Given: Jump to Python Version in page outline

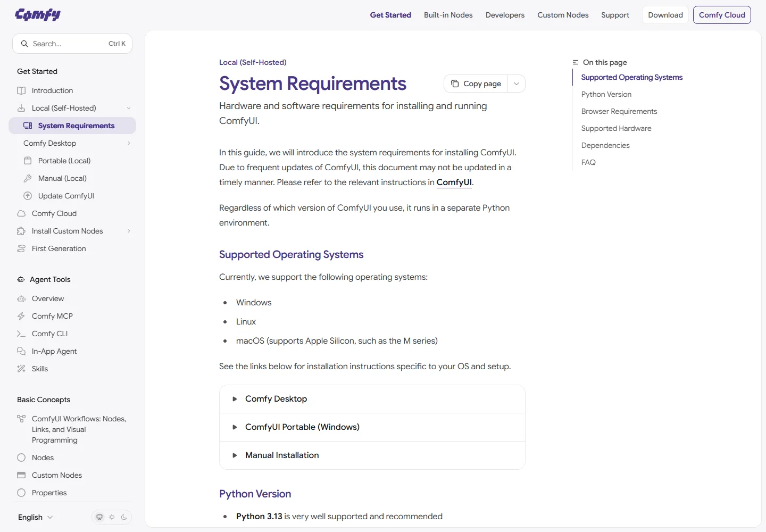Looking at the screenshot, I should (606, 94).
